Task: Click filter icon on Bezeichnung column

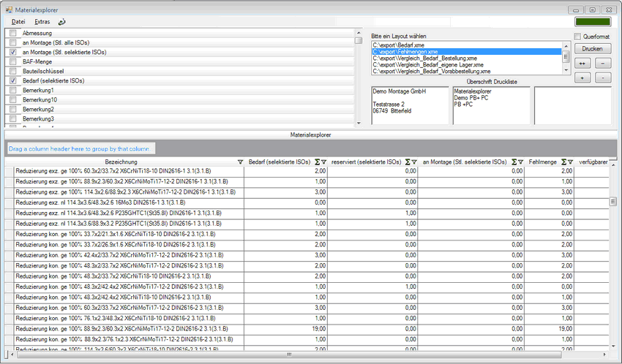Action: click(x=241, y=162)
